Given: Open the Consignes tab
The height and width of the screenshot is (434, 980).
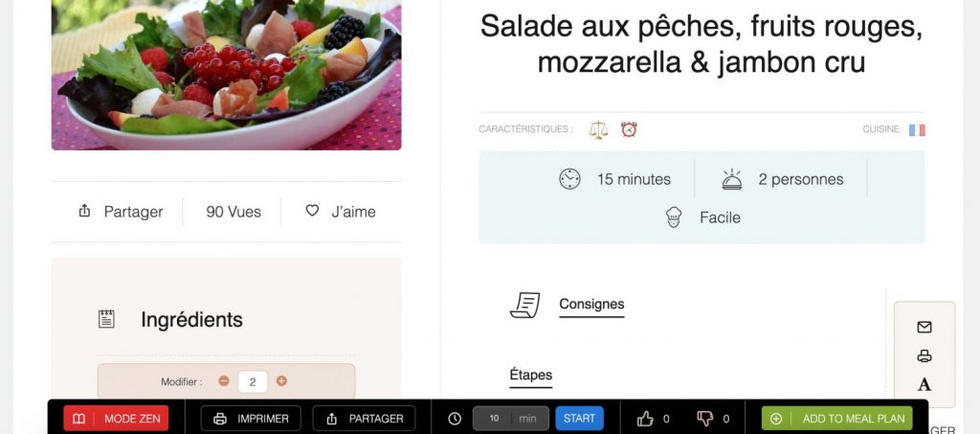Looking at the screenshot, I should click(x=591, y=304).
